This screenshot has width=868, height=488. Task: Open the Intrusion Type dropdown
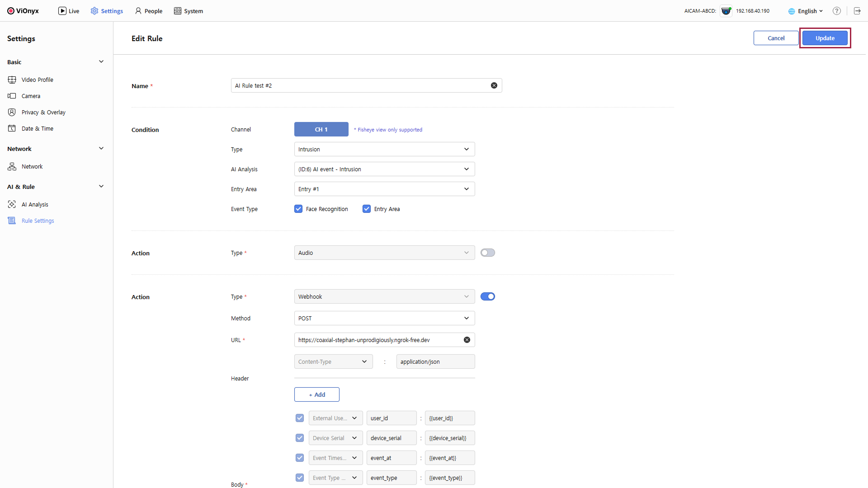[x=384, y=149]
